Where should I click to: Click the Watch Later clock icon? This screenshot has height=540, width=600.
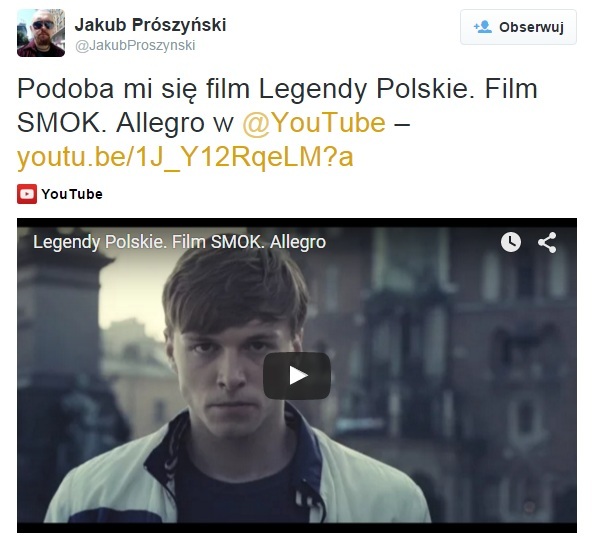[x=510, y=242]
